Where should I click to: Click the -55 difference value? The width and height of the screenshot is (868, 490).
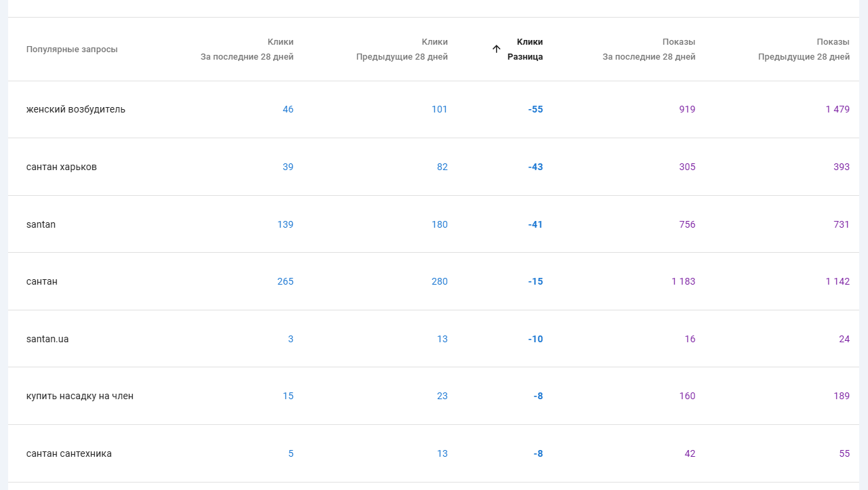coord(535,109)
